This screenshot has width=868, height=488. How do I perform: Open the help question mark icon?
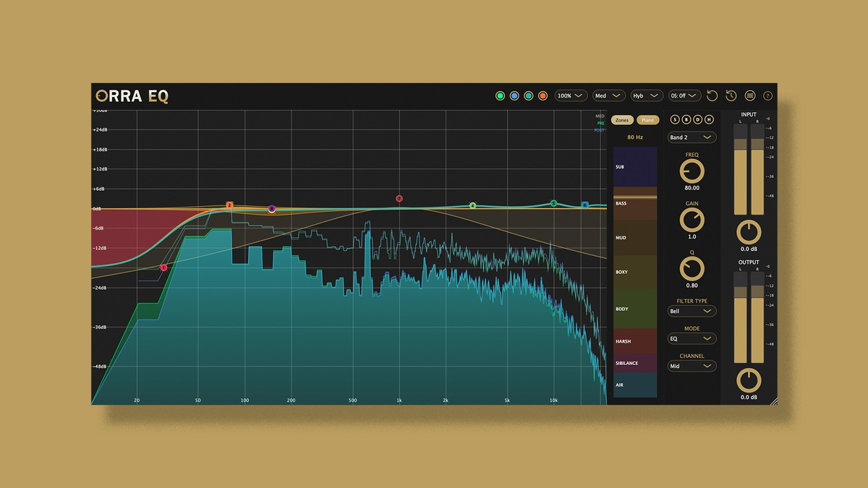pyautogui.click(x=768, y=95)
